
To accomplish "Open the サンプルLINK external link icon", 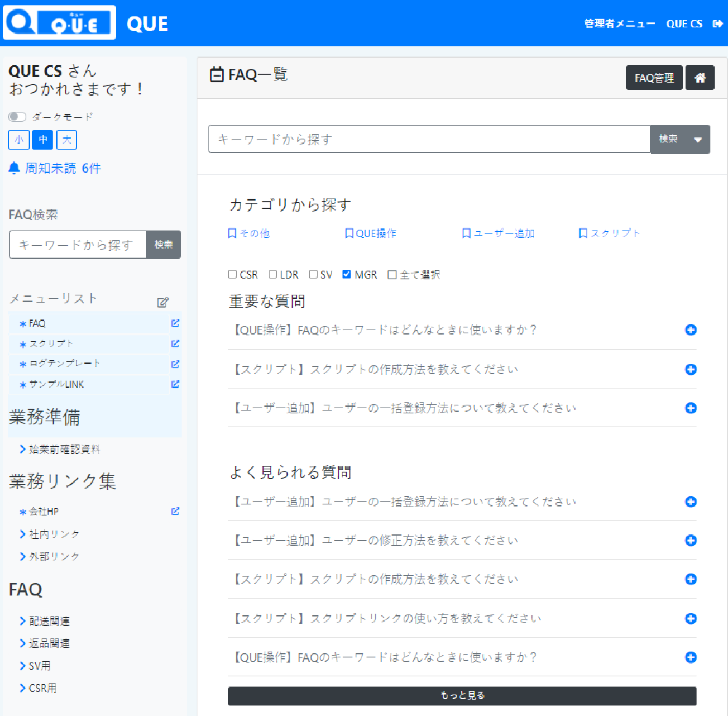I will coord(175,384).
